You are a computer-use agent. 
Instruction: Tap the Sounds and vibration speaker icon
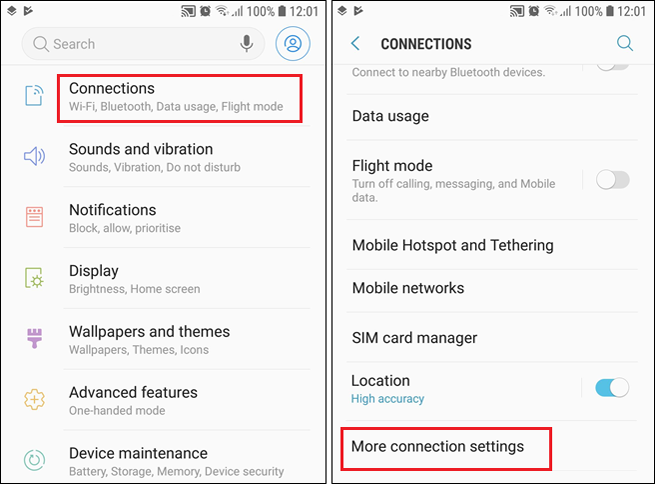(34, 156)
